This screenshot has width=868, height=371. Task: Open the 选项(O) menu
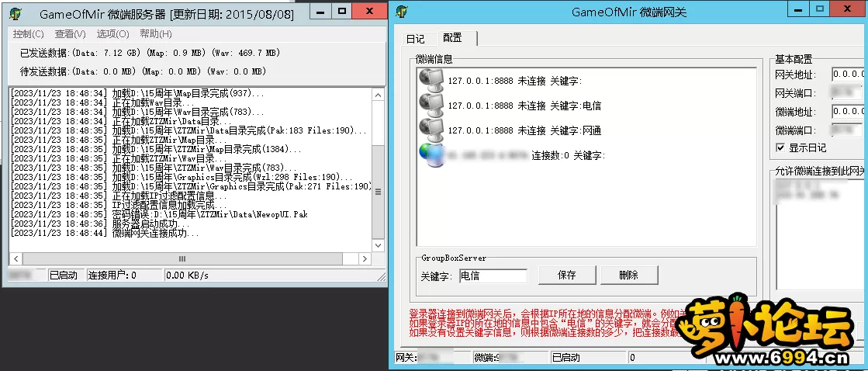click(x=113, y=34)
